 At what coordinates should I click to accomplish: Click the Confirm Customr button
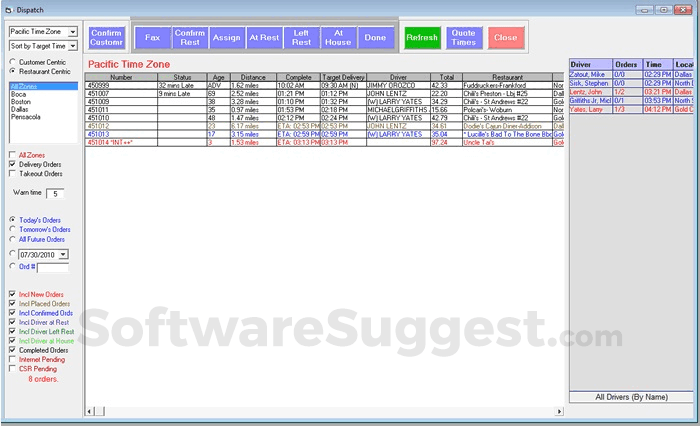tap(106, 38)
